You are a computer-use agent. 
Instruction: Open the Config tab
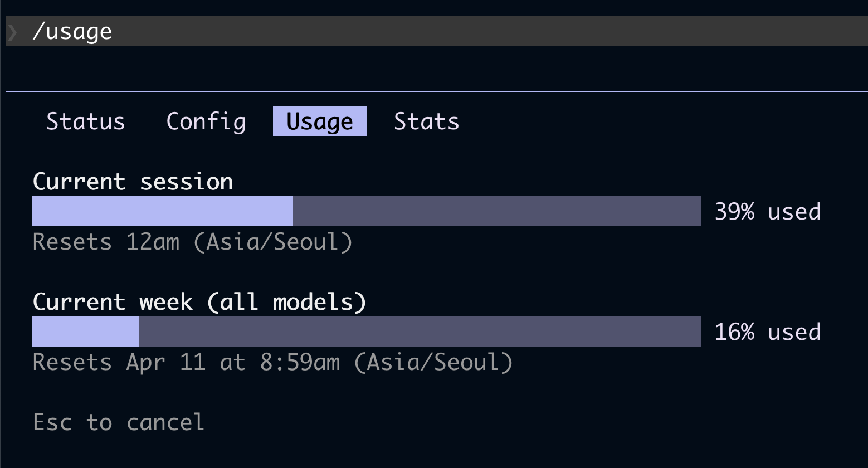pos(206,121)
